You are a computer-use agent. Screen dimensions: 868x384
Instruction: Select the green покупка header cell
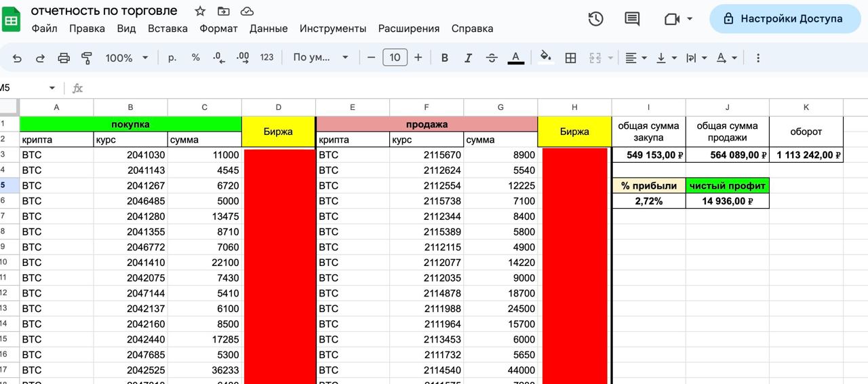[131, 124]
